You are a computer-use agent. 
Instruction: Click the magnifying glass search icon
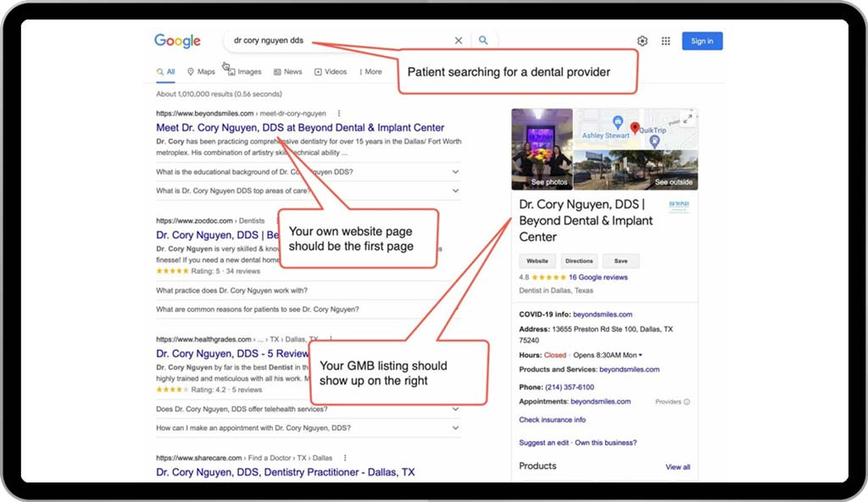tap(483, 41)
